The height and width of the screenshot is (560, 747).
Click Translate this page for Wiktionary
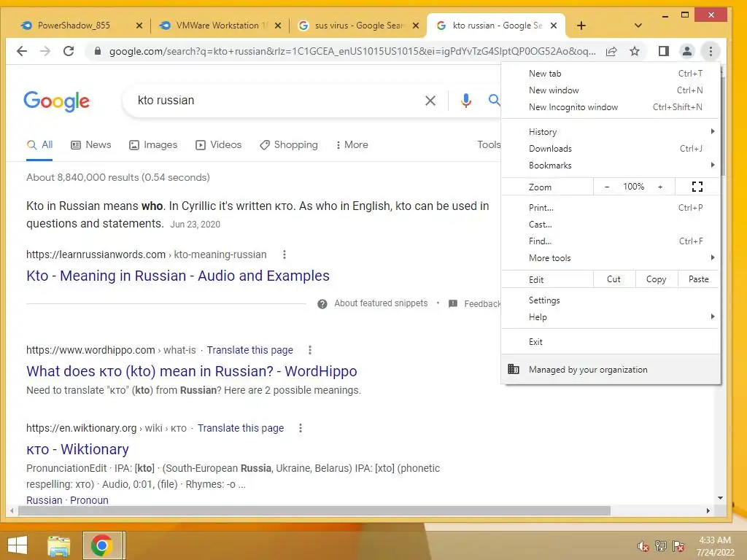click(241, 428)
